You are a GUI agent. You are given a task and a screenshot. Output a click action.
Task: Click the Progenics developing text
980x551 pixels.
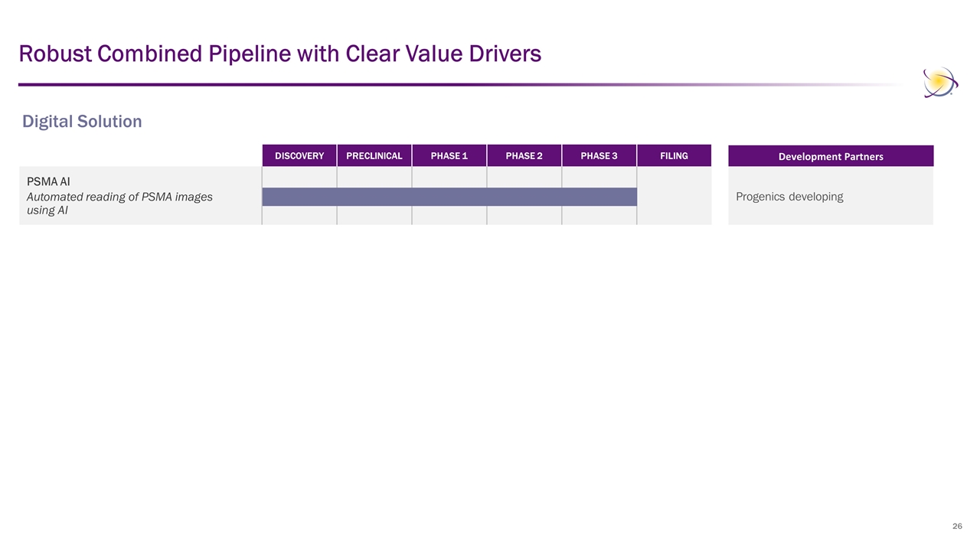[789, 197]
